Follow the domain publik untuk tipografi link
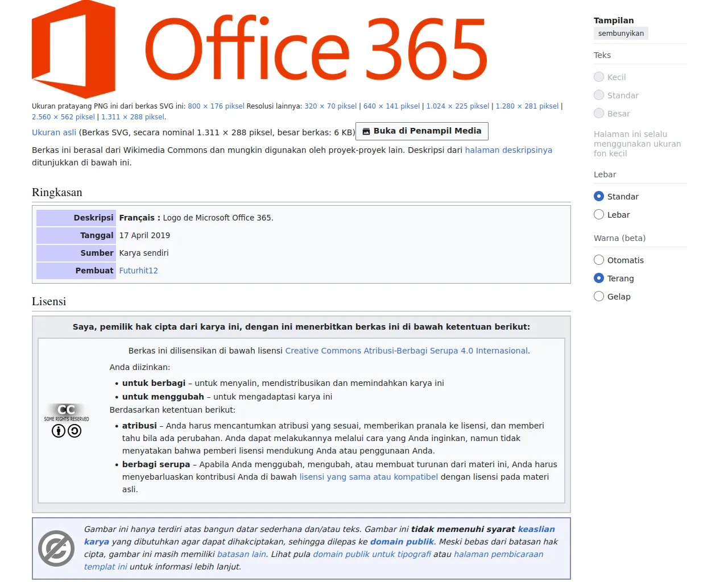This screenshot has width=728, height=582. click(x=371, y=554)
